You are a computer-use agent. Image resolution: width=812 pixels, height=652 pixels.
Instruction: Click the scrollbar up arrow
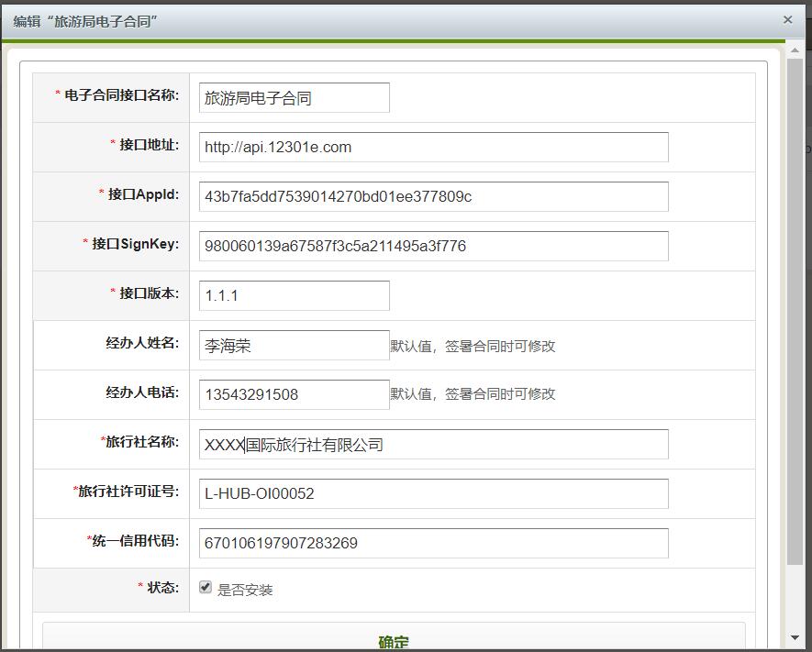pos(795,51)
